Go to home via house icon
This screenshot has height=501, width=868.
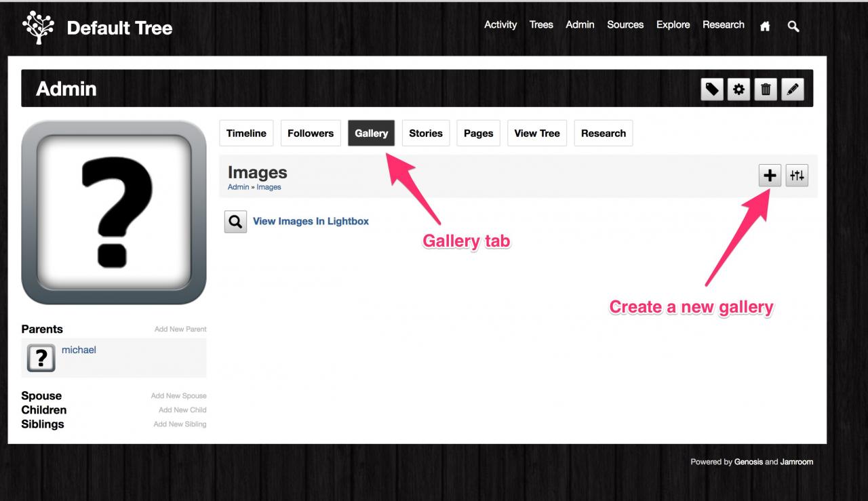[765, 26]
